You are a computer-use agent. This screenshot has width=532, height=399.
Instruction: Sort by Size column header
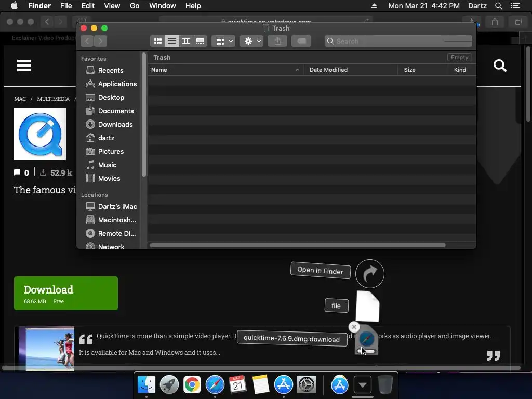[423, 70]
